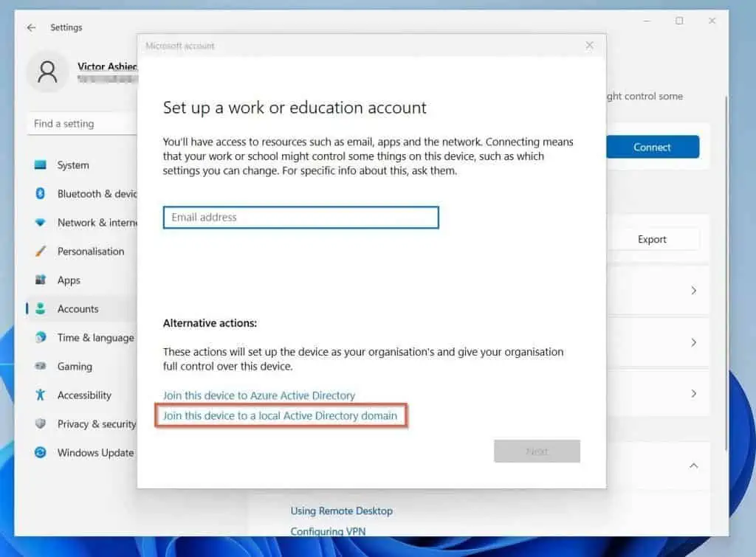Image resolution: width=756 pixels, height=557 pixels.
Task: Click Join this device to Azure Active Directory
Action: pos(258,395)
